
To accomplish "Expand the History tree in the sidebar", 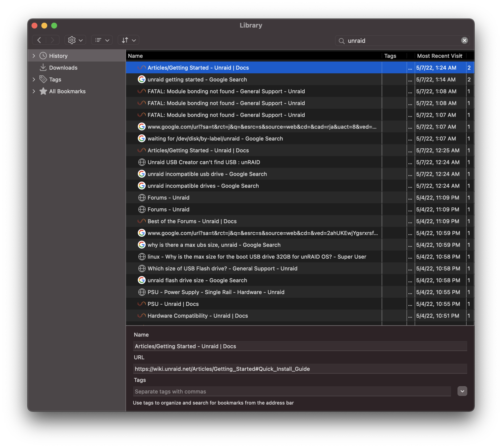I will point(34,55).
